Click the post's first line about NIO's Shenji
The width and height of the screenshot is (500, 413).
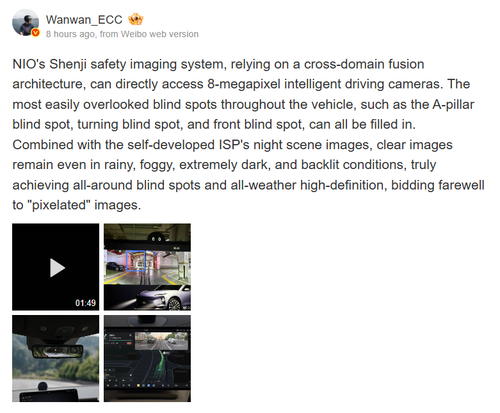(x=218, y=64)
